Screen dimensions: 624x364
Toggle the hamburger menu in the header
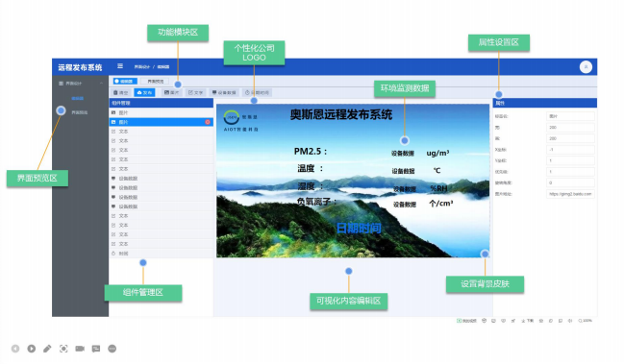[120, 66]
